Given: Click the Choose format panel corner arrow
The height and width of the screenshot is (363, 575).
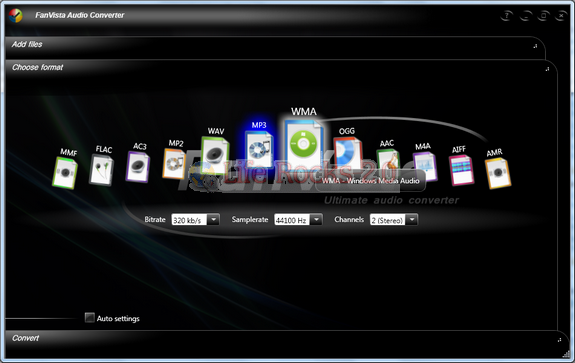Looking at the screenshot, I should click(x=547, y=69).
